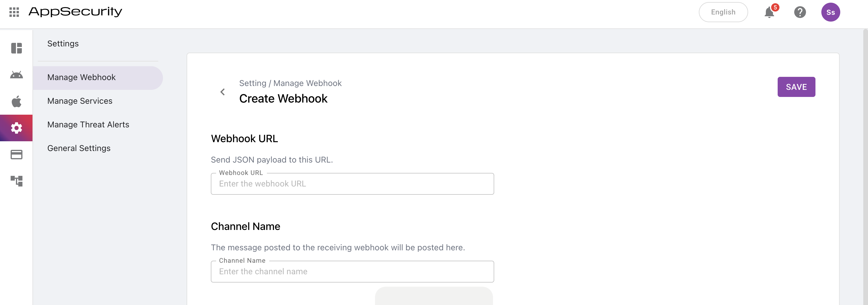Click the AppSecurity logo text
868x305 pixels.
click(75, 12)
